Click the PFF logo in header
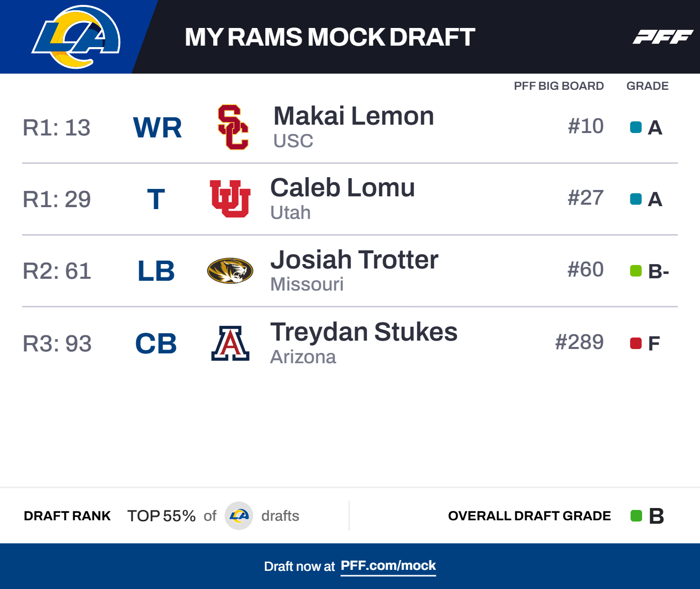 pos(663,37)
